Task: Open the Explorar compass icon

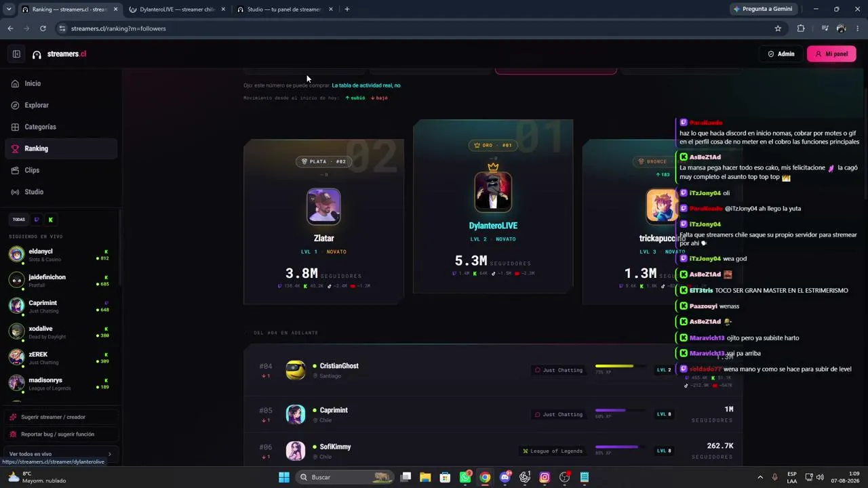Action: (x=15, y=105)
